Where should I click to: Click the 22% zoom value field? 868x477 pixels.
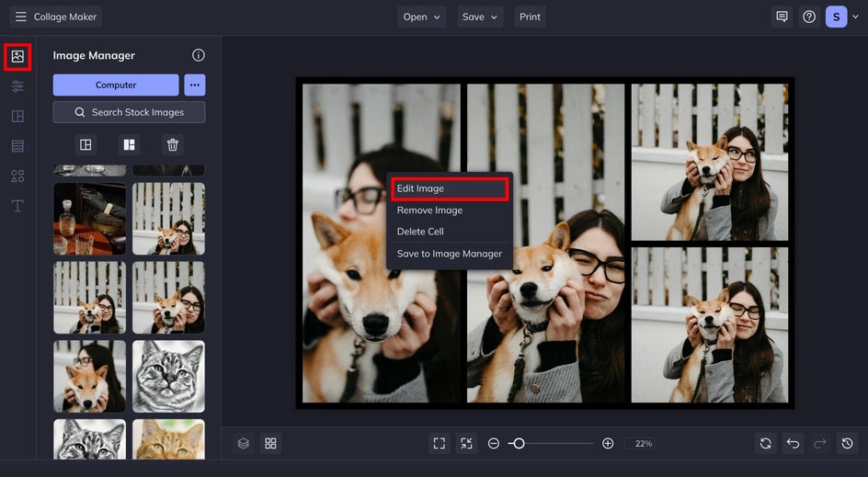[x=640, y=443]
